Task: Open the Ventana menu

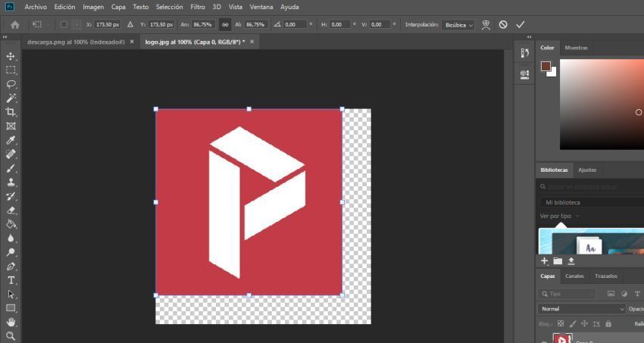Action: click(x=261, y=7)
